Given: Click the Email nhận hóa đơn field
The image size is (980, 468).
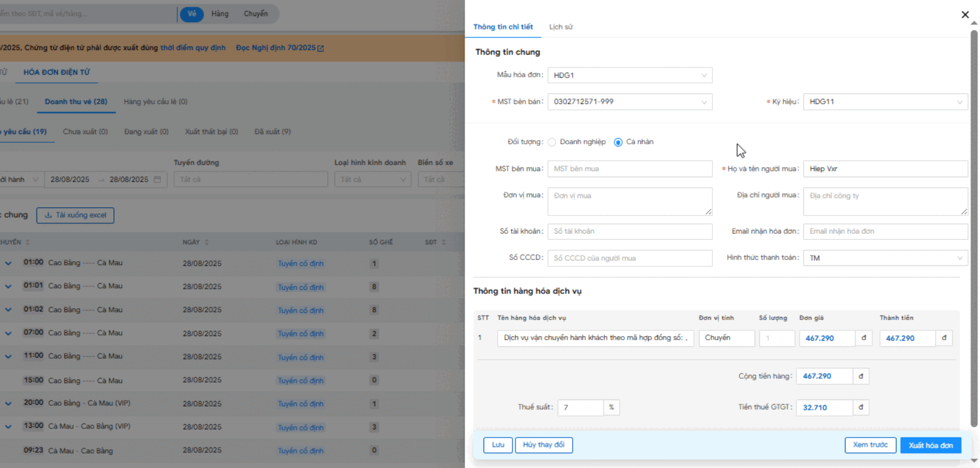Looking at the screenshot, I should pyautogui.click(x=885, y=231).
